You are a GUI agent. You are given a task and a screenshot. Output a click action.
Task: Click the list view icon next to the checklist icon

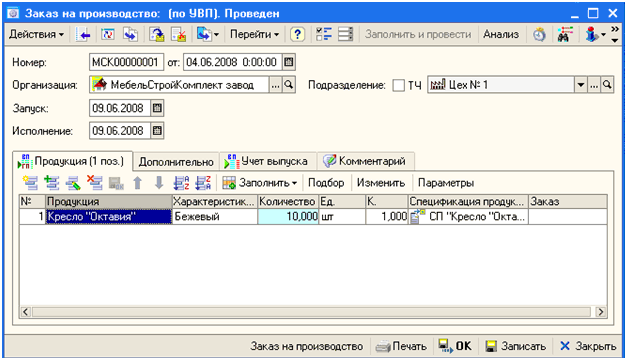coord(345,34)
